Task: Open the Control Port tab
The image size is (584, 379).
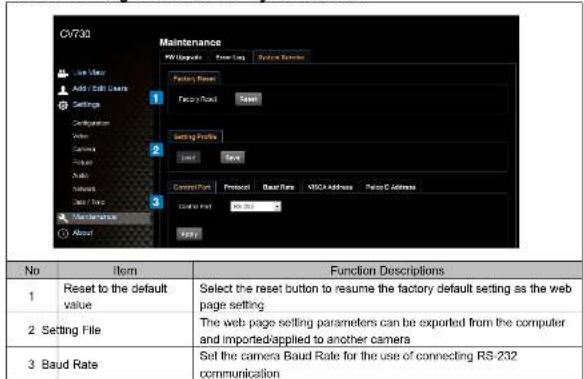Action: (x=192, y=187)
